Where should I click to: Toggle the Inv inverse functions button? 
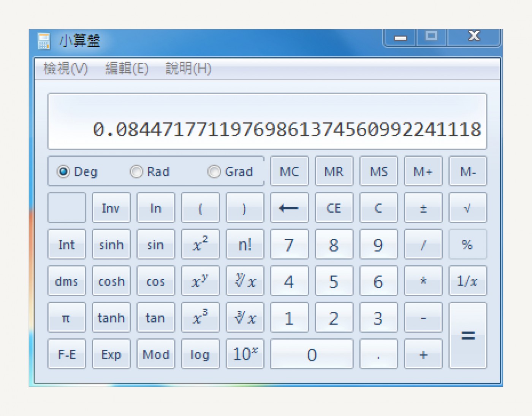pos(111,208)
